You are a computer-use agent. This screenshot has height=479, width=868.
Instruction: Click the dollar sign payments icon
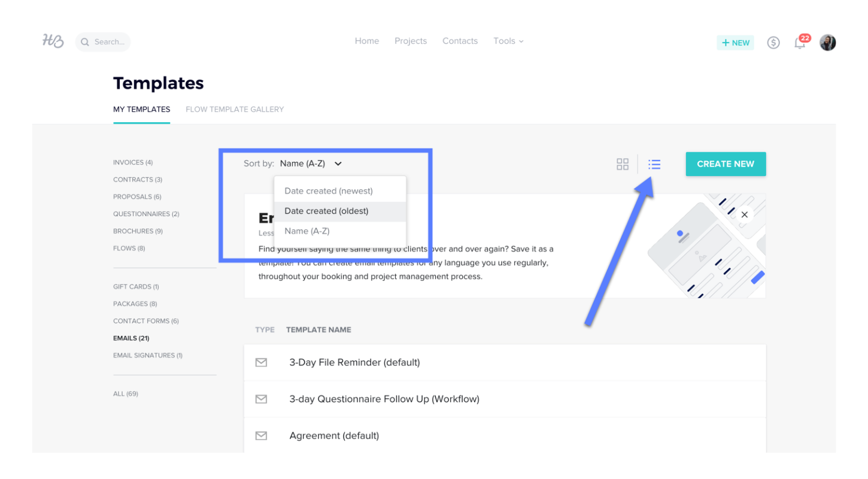click(x=773, y=43)
